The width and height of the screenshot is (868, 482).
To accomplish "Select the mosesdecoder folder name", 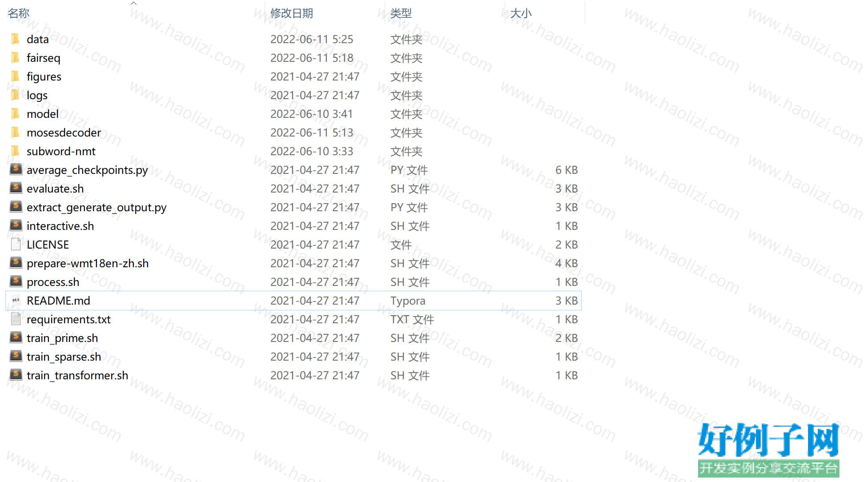I will (x=64, y=133).
